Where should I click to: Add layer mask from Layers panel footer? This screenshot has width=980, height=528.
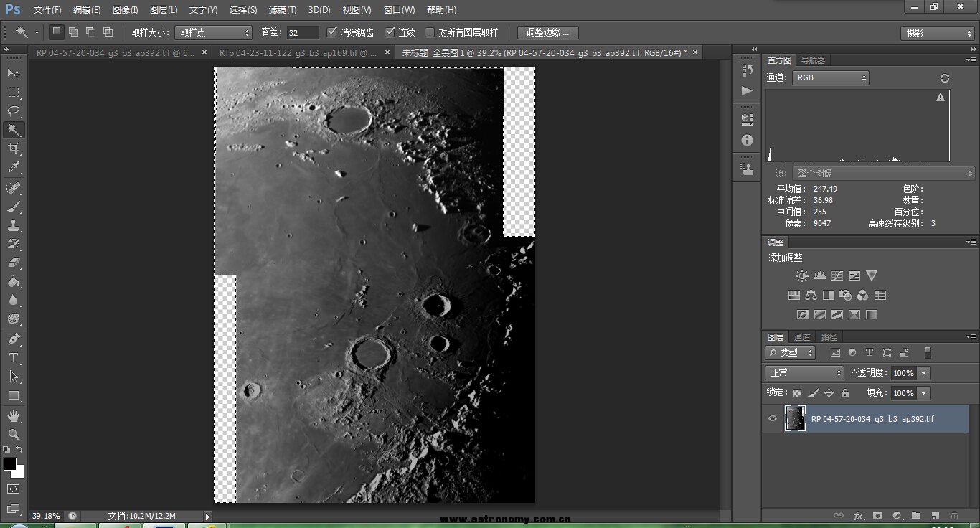coord(877,515)
